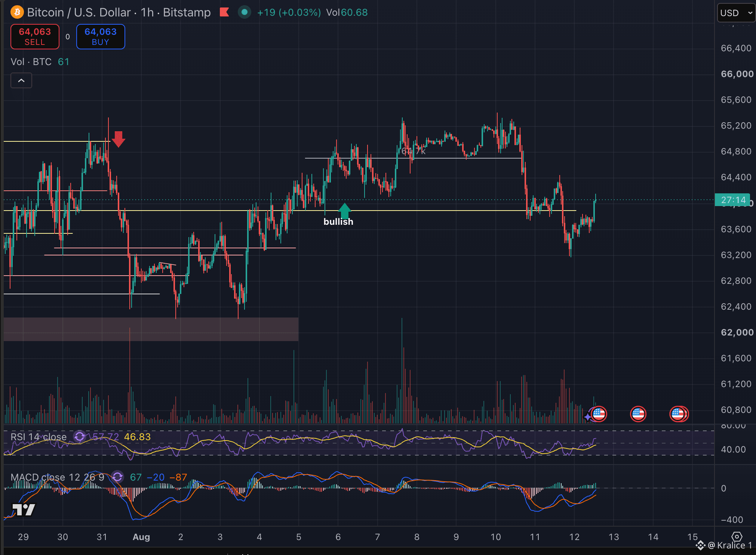Screen dimensions: 756x555
Task: Click the Vol · BTC legend label
Action: 31,62
